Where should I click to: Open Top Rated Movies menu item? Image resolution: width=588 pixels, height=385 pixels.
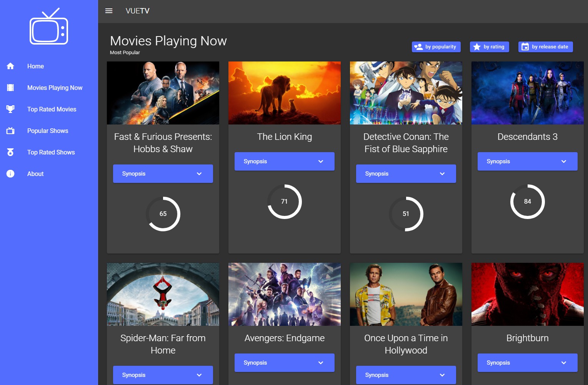52,109
